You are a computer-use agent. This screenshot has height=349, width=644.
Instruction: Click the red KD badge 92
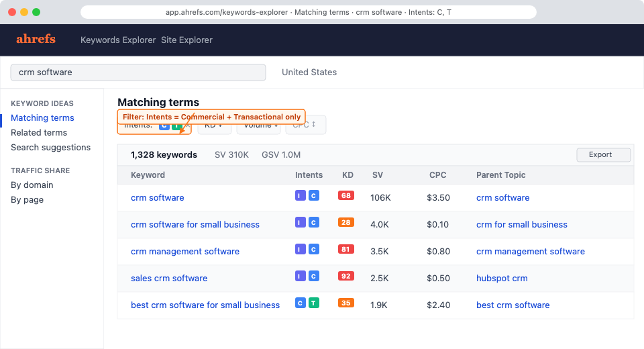(x=346, y=276)
